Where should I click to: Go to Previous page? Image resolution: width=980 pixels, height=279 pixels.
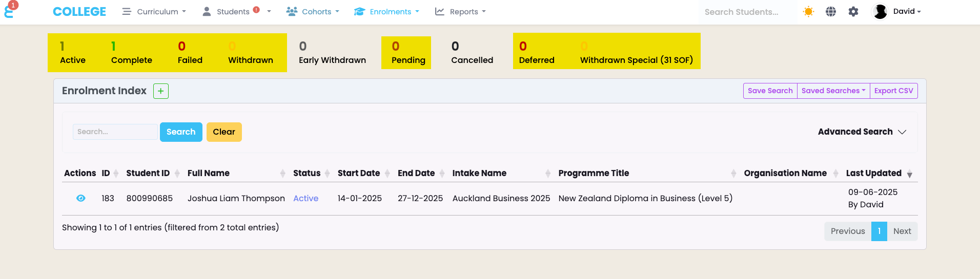848,231
